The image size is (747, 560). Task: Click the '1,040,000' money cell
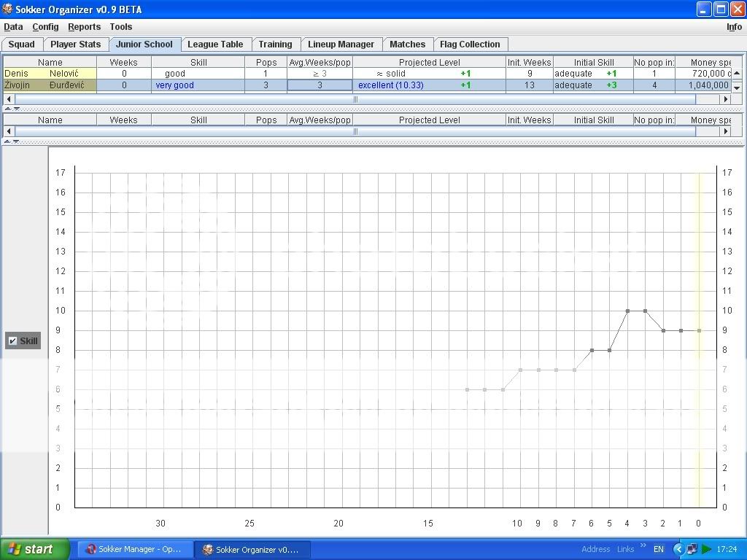(703, 85)
